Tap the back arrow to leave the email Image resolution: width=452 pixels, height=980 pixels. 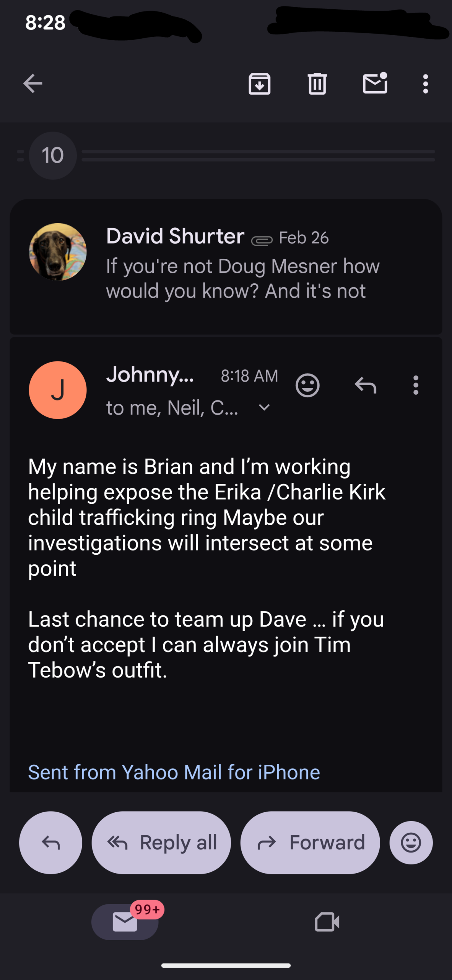point(33,83)
